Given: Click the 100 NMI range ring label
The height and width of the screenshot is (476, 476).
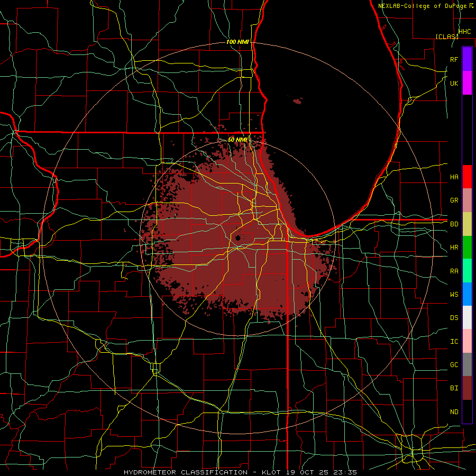Looking at the screenshot, I should click(237, 42).
